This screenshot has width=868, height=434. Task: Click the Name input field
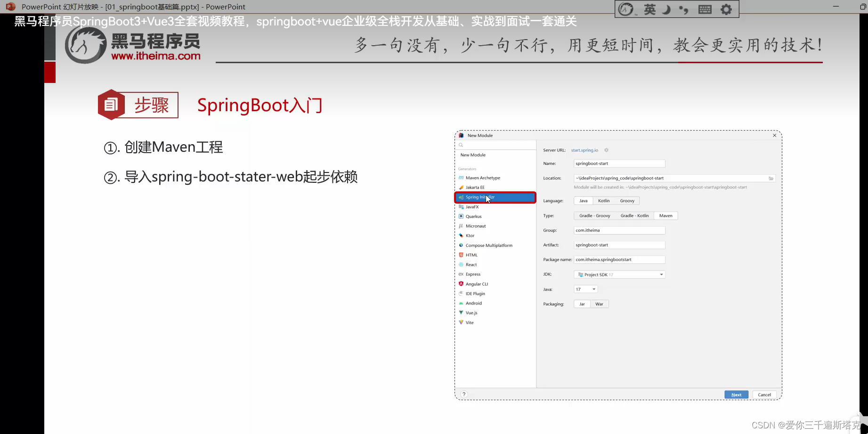pos(619,163)
